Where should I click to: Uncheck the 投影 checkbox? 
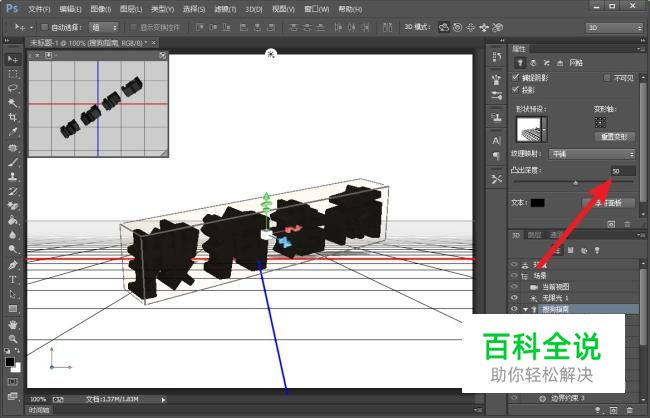(x=516, y=90)
